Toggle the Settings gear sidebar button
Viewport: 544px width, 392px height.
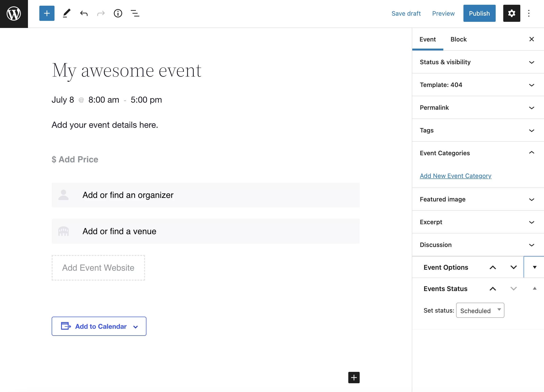(x=511, y=14)
